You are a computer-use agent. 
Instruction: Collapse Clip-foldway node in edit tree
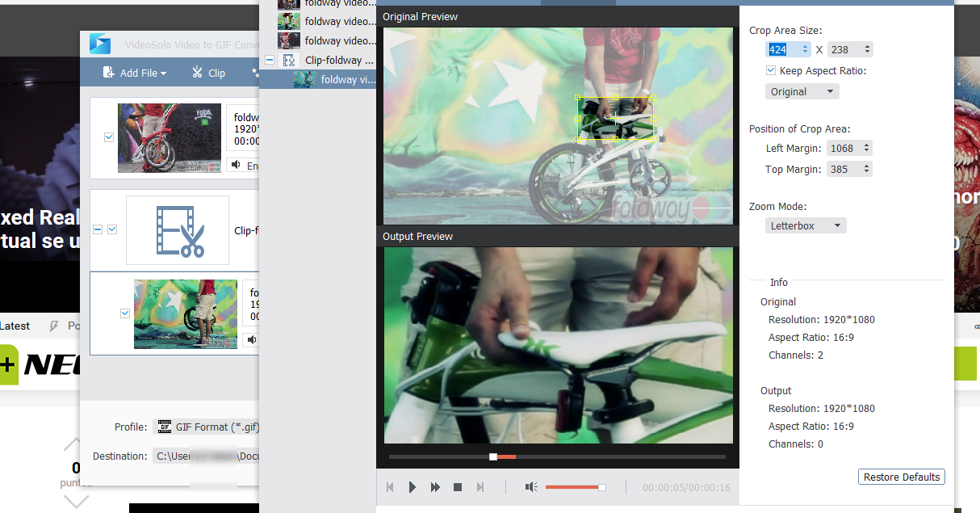[270, 60]
